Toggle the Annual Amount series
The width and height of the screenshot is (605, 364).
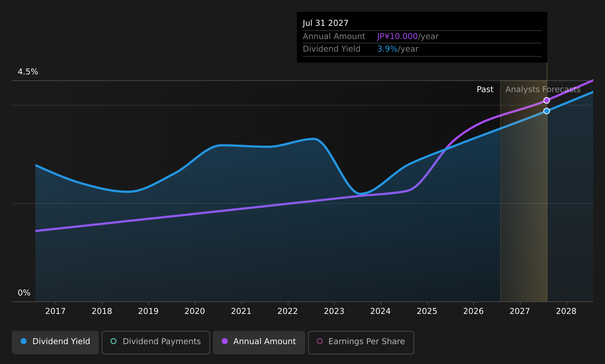click(259, 343)
